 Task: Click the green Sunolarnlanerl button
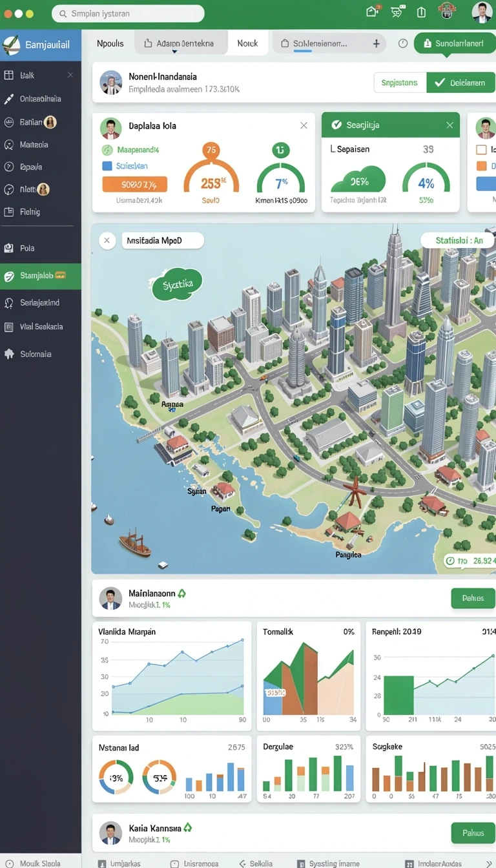tap(455, 43)
